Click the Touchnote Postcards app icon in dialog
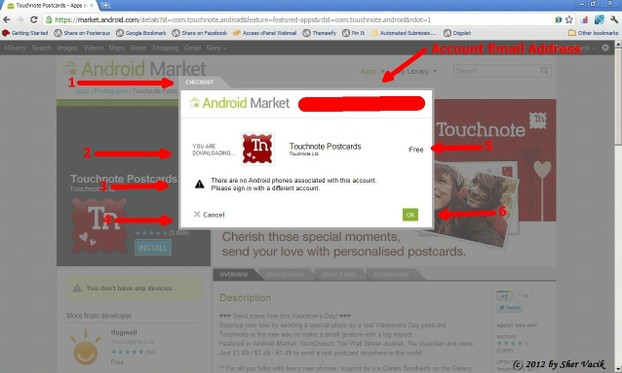The width and height of the screenshot is (622, 373). tap(258, 149)
